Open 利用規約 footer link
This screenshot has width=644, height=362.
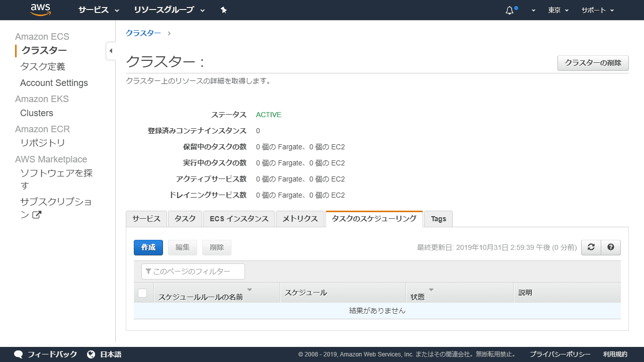click(x=615, y=354)
